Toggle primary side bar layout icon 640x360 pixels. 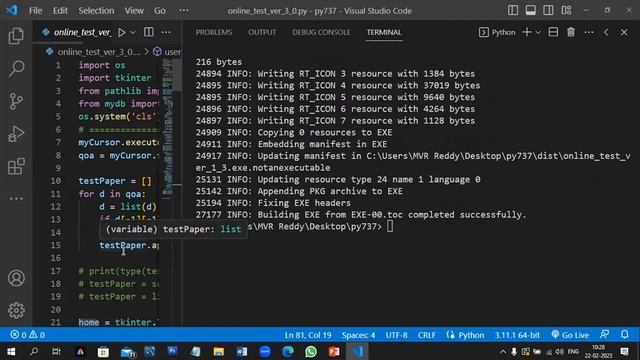(x=513, y=10)
